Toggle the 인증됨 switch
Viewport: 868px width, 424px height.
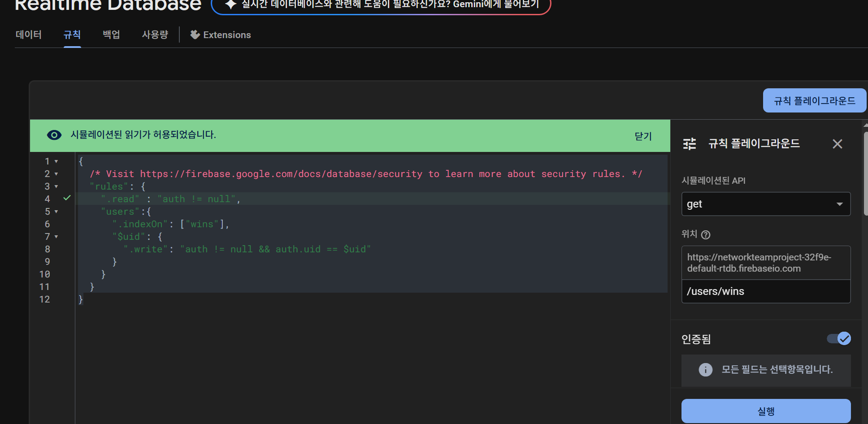[x=839, y=338]
